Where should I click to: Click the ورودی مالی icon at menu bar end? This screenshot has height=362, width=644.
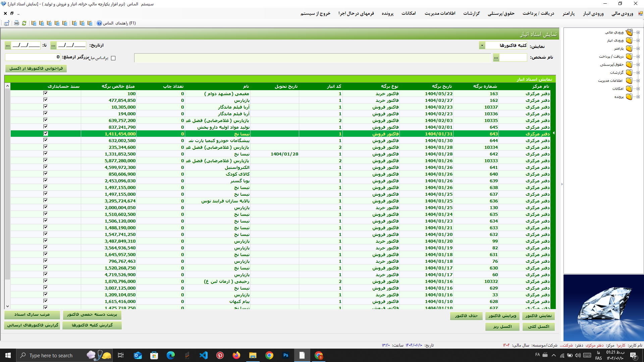[640, 13]
